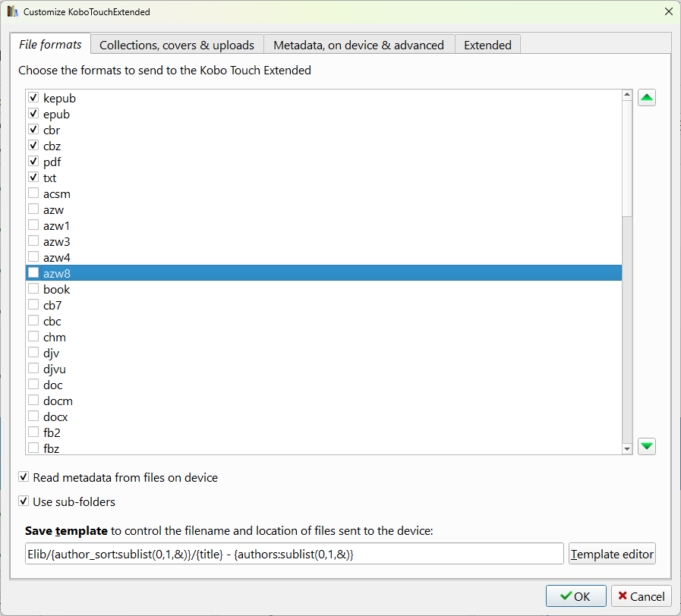Select the azw3 row text
This screenshot has height=616, width=681.
[x=57, y=241]
